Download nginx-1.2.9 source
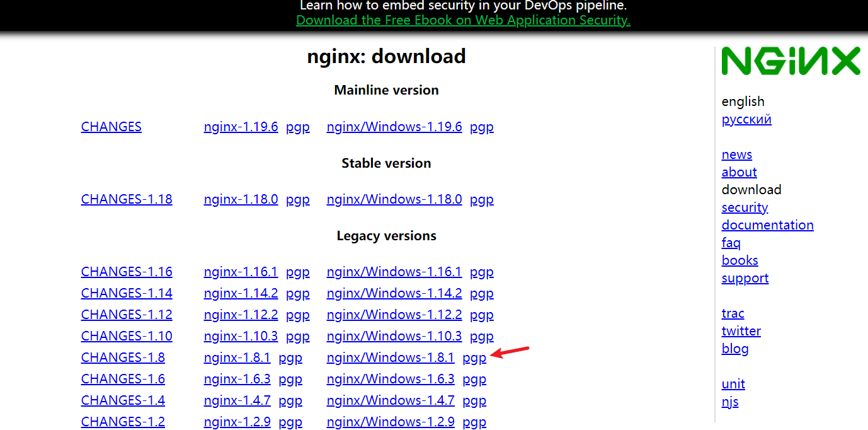The height and width of the screenshot is (430, 868). 237,422
